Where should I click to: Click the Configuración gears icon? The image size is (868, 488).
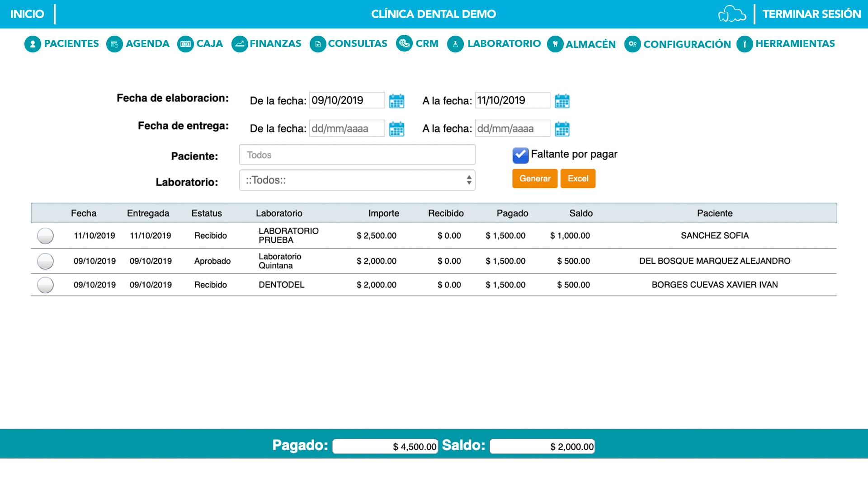tap(632, 44)
